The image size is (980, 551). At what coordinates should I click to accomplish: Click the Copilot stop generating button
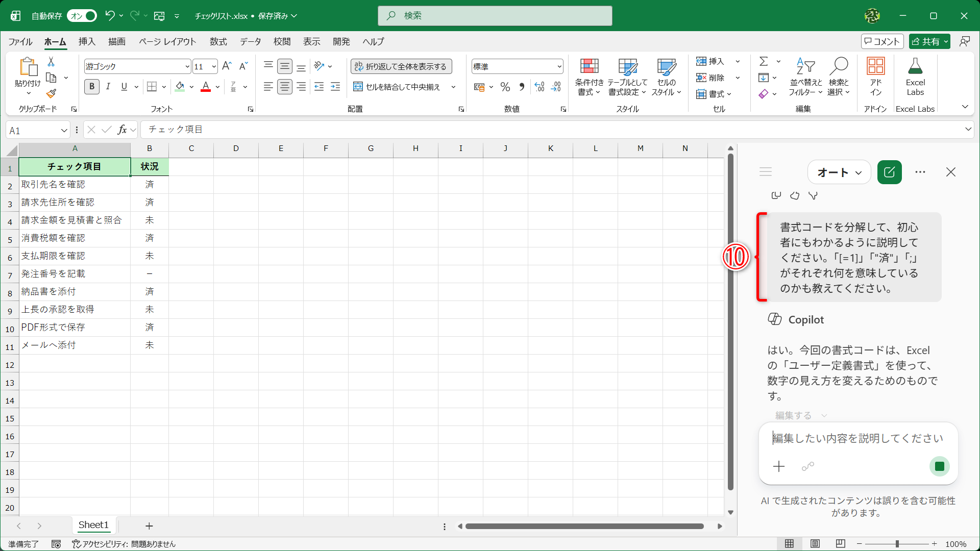pos(939,466)
